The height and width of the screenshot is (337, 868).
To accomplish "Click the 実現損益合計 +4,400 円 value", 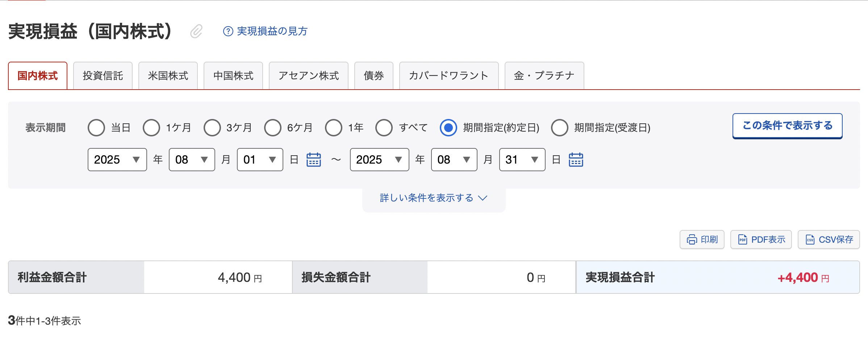I will tap(803, 278).
